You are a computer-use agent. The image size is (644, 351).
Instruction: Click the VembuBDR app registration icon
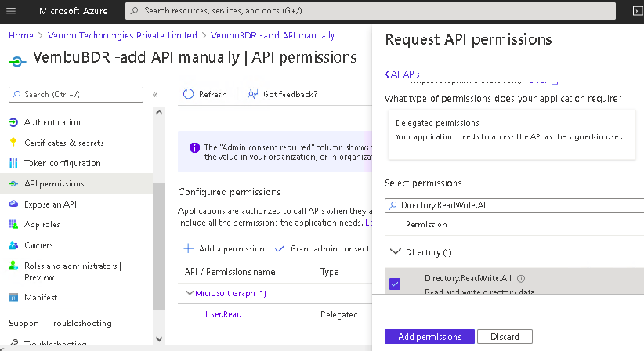tap(17, 62)
